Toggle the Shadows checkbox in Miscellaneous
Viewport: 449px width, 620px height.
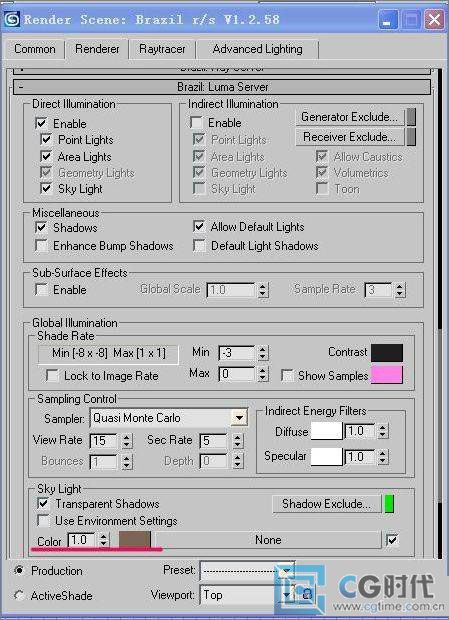41,227
